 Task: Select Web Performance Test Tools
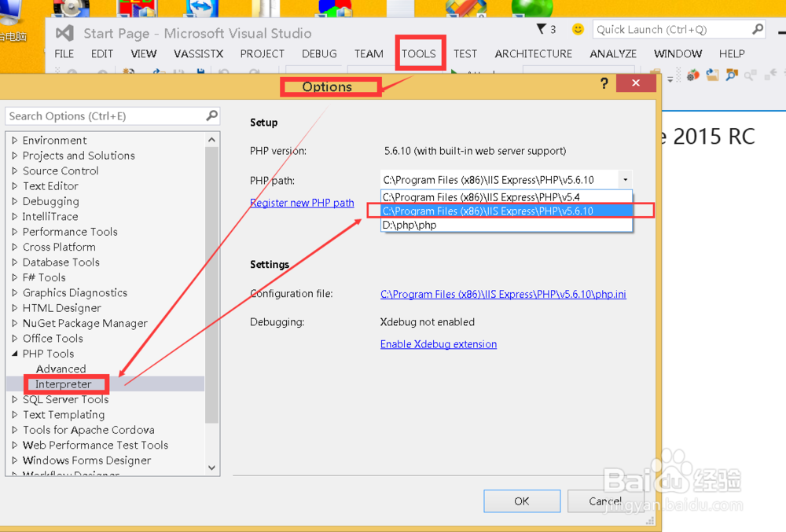[x=95, y=445]
